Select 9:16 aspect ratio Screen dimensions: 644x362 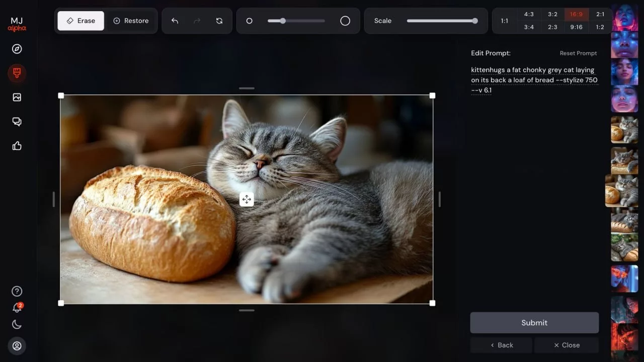point(577,27)
